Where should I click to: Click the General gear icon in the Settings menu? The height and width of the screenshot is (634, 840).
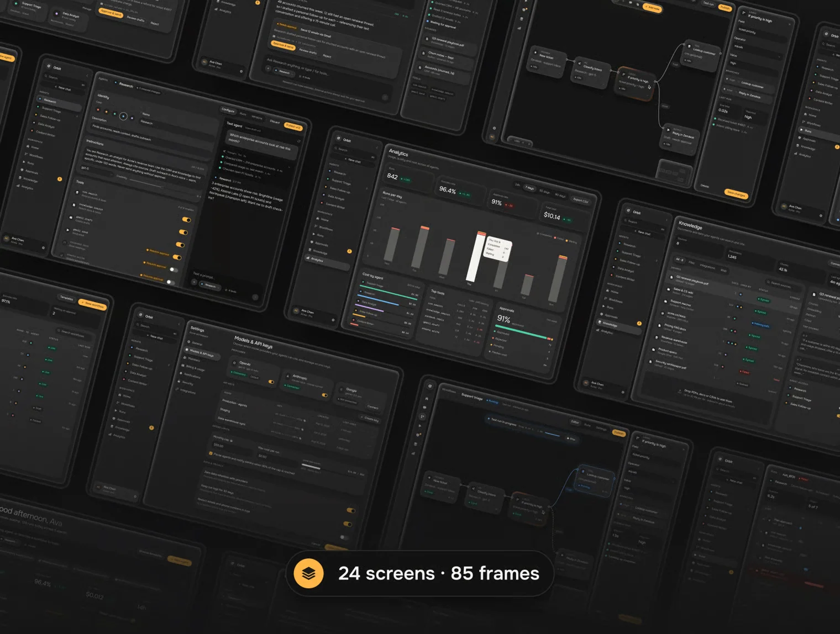pos(189,342)
